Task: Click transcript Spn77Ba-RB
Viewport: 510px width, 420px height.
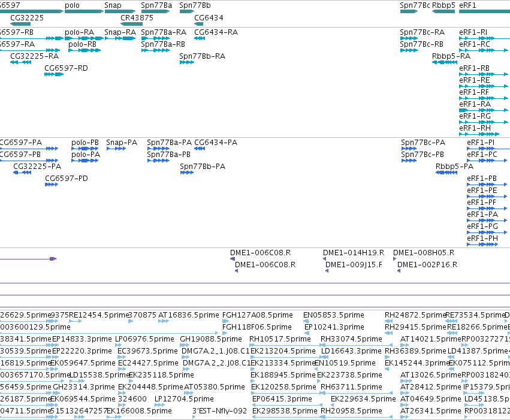Action: pyautogui.click(x=163, y=44)
